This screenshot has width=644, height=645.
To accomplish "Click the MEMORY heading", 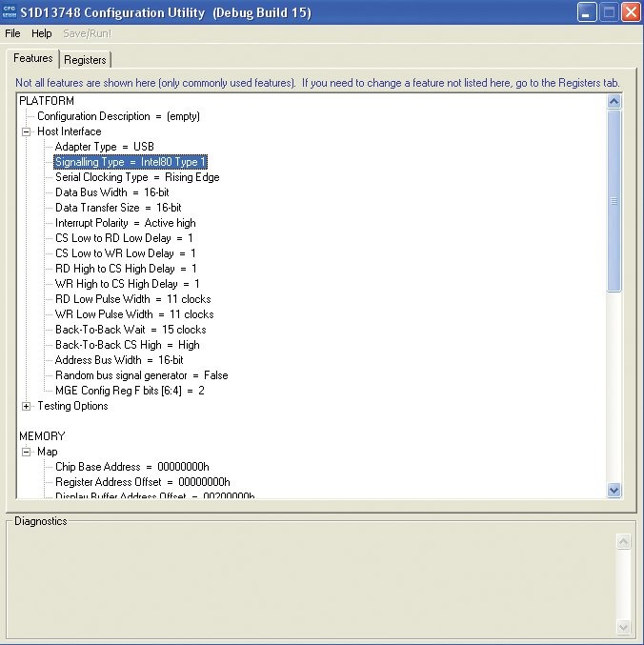I will tap(42, 436).
